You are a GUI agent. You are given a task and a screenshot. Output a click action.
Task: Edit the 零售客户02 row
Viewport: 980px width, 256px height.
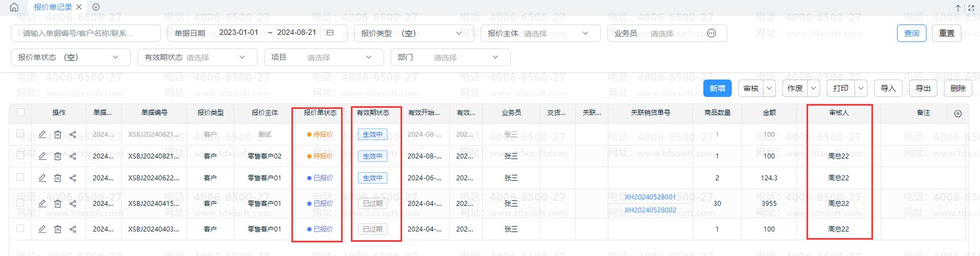click(x=42, y=156)
